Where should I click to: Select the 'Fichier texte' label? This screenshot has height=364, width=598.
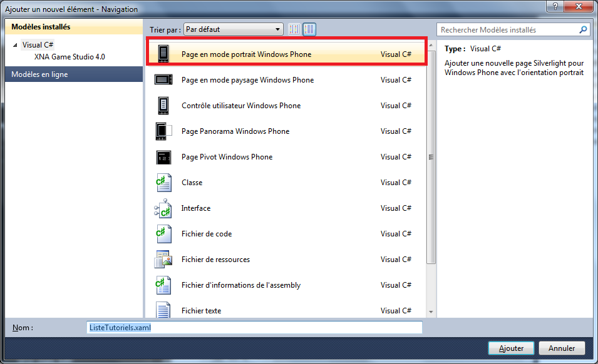[202, 311]
